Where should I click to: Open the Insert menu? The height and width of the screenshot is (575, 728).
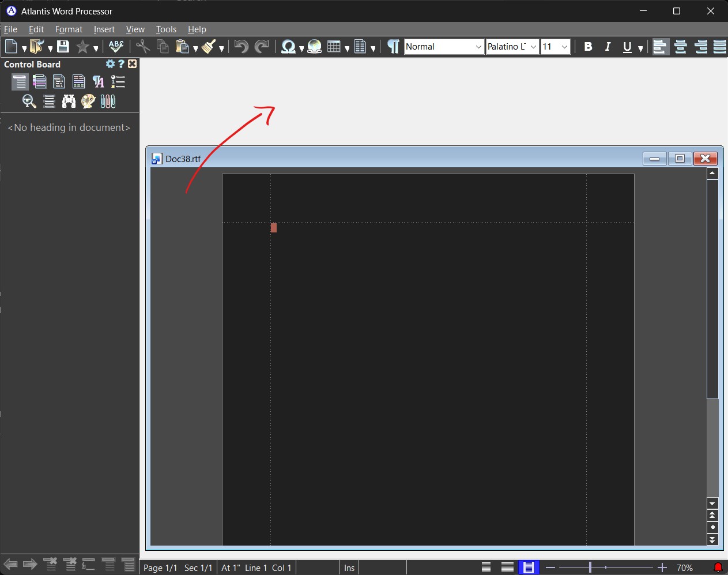click(104, 29)
